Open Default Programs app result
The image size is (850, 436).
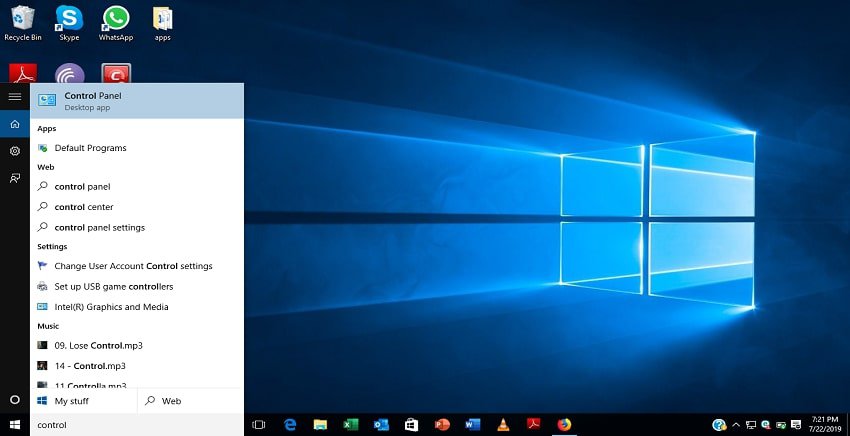(x=137, y=148)
